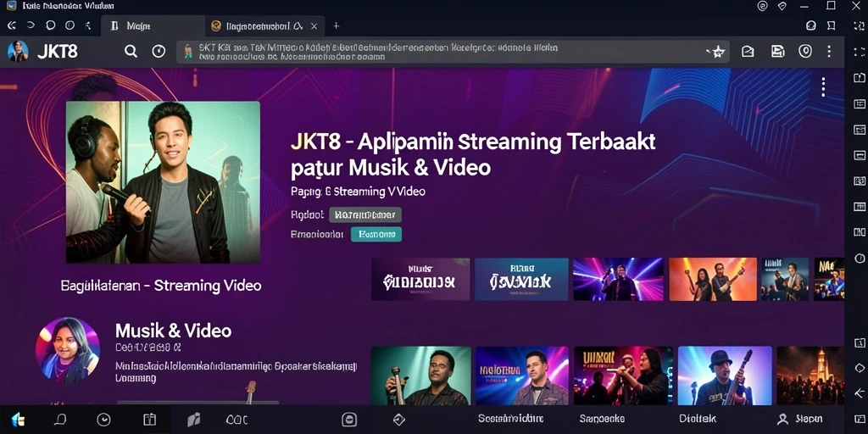
Task: Click the star bookmark icon in address bar
Action: pyautogui.click(x=718, y=52)
